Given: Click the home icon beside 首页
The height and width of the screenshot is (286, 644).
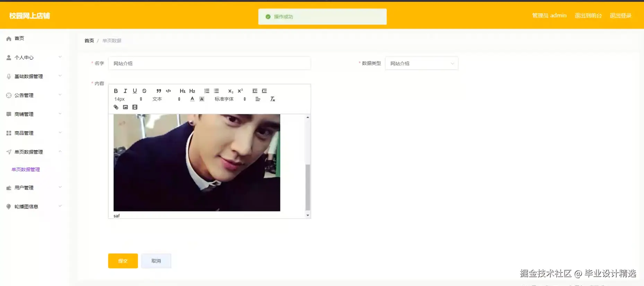Looking at the screenshot, I should (x=9, y=39).
